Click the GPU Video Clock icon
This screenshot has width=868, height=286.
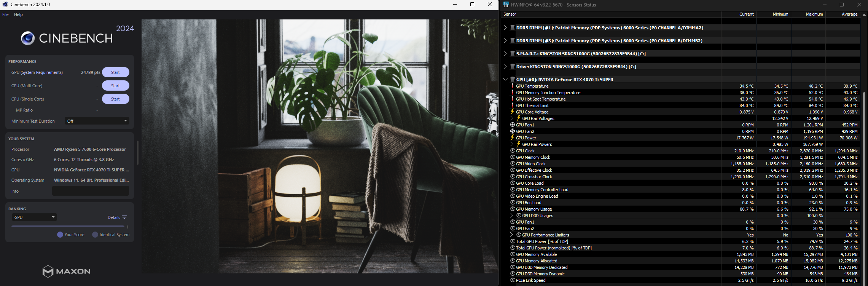[x=513, y=164]
